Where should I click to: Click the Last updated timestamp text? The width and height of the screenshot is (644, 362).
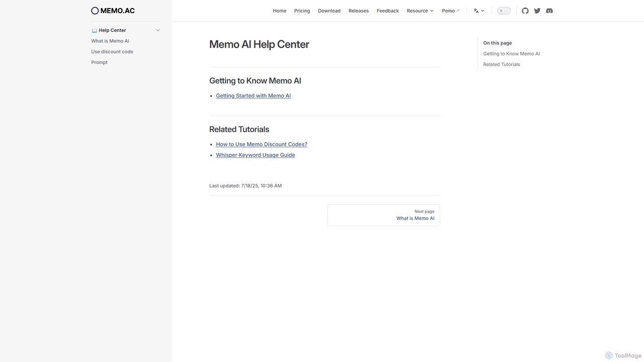point(246,186)
